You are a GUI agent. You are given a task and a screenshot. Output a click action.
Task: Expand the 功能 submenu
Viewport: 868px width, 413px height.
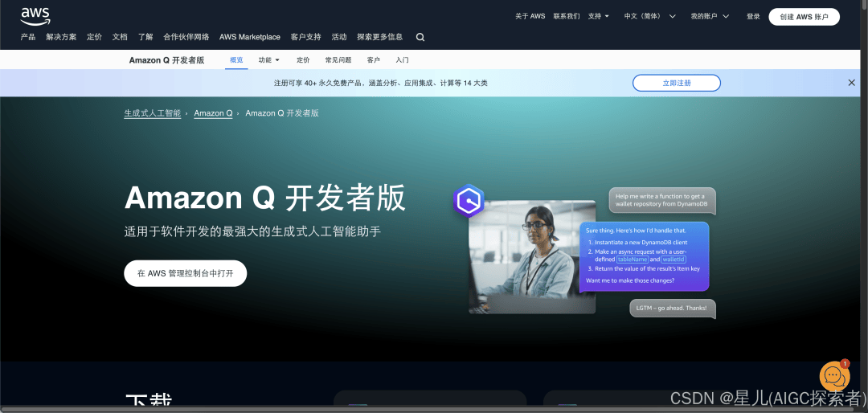[268, 60]
